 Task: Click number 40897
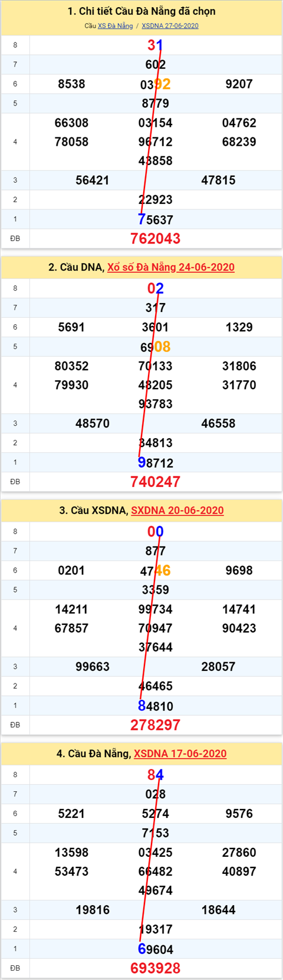click(239, 872)
